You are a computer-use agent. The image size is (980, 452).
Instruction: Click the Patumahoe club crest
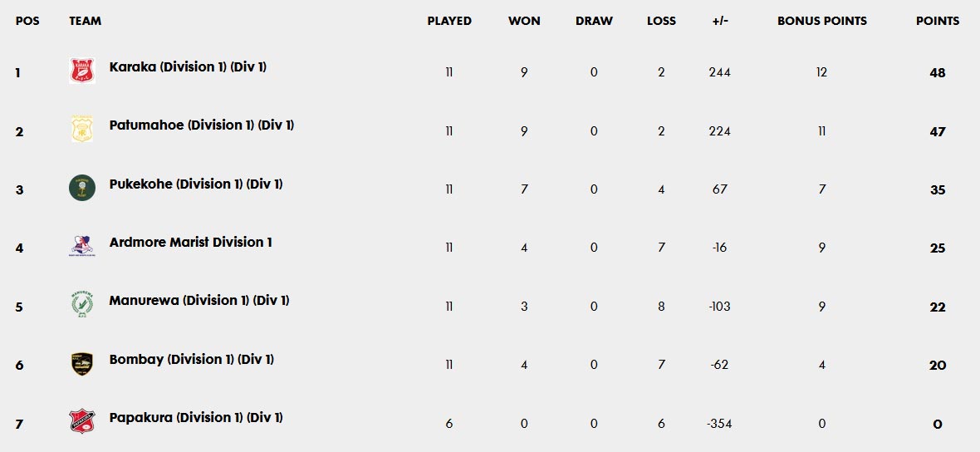tap(81, 130)
